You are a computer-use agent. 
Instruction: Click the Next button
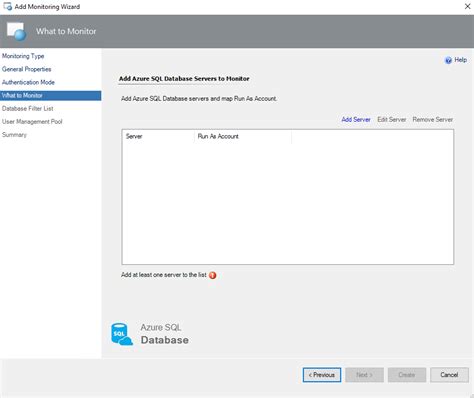pyautogui.click(x=364, y=375)
